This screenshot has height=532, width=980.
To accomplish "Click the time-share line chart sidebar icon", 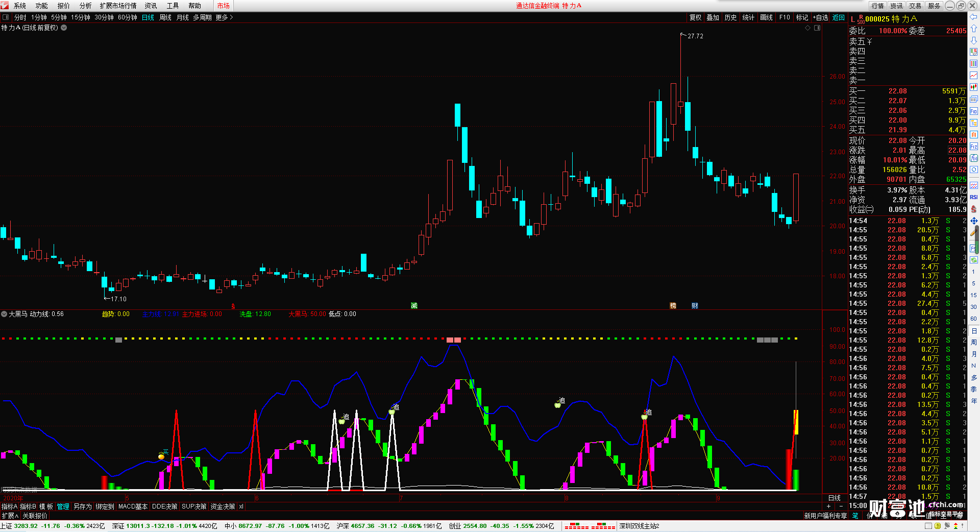I will (x=974, y=76).
